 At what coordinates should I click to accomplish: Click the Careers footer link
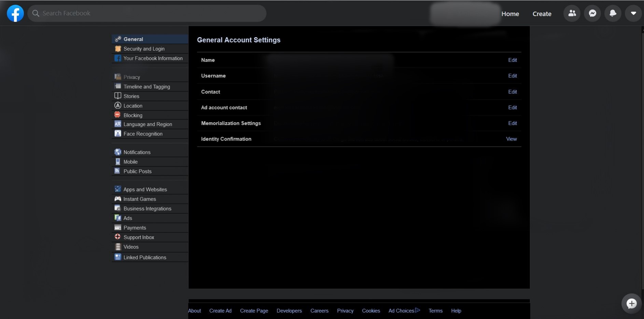pyautogui.click(x=319, y=311)
